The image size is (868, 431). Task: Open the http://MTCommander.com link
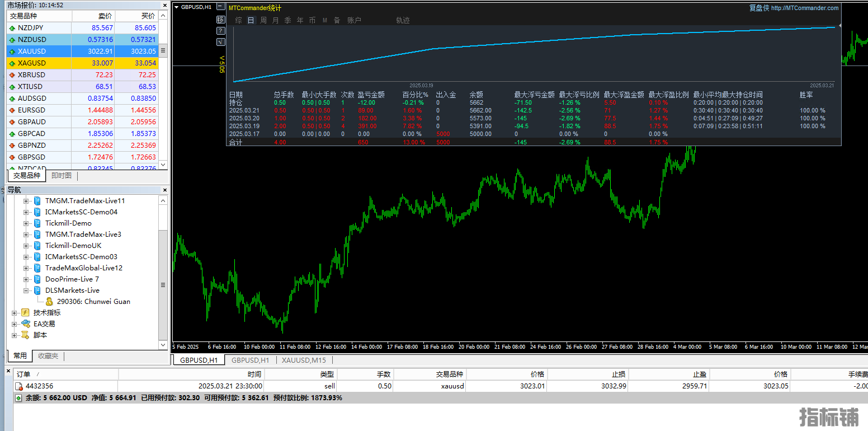805,8
